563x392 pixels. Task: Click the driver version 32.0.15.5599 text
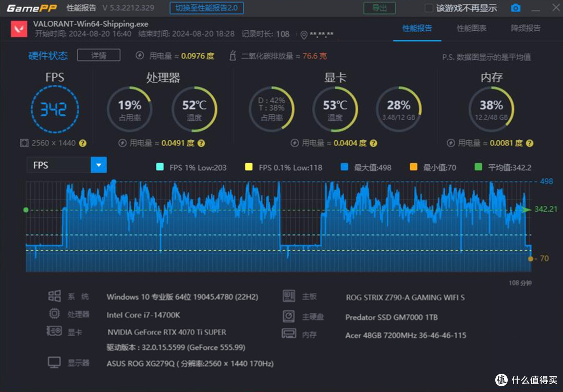(176, 348)
